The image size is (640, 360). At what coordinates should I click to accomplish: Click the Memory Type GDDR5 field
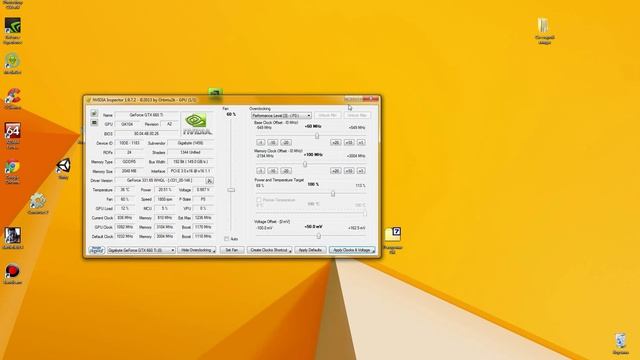[129, 162]
